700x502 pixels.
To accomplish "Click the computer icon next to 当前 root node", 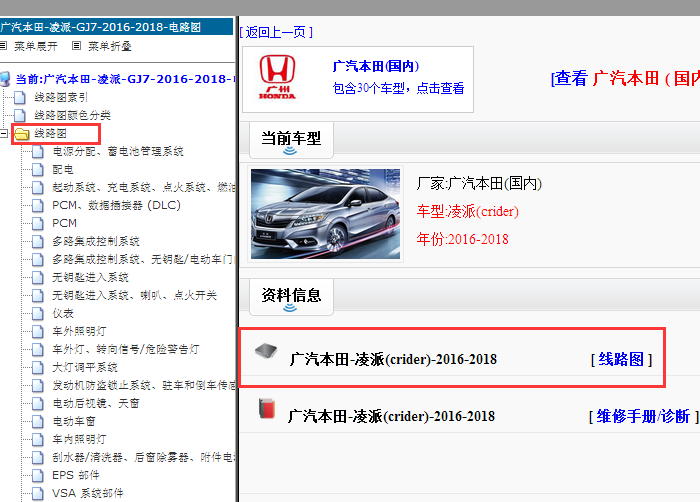I will click(x=5, y=79).
